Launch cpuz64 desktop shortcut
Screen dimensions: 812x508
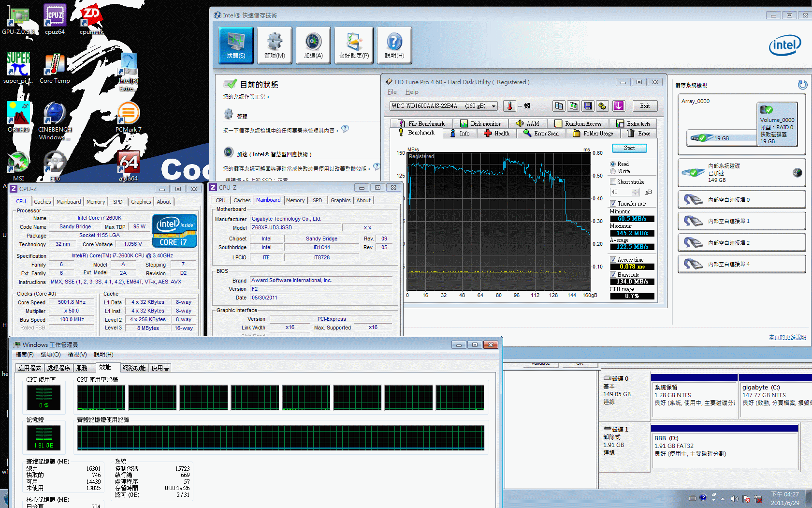click(x=55, y=19)
